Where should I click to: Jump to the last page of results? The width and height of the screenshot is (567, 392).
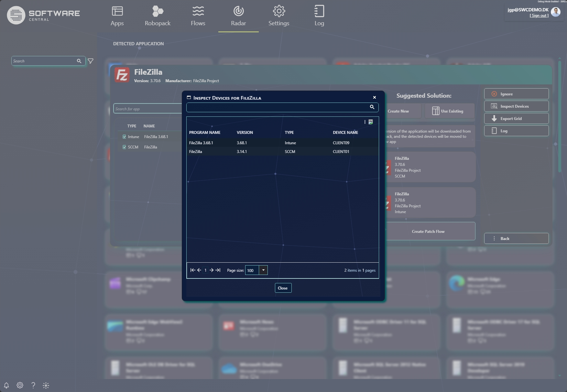(218, 270)
